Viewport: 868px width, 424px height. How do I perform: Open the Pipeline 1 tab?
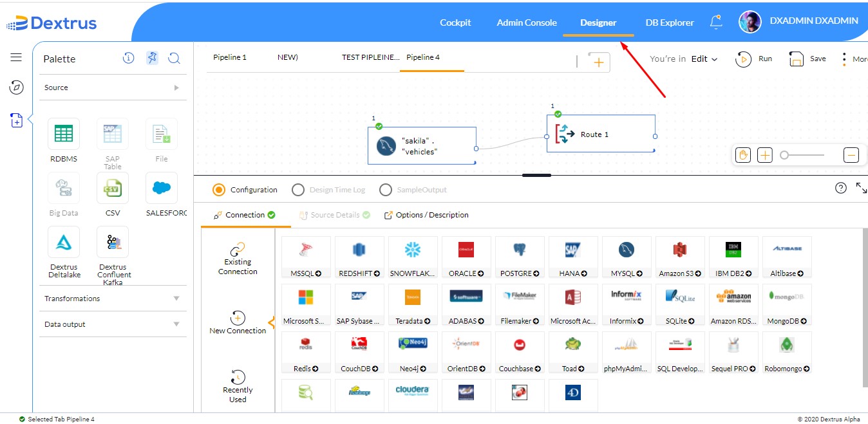tap(230, 57)
